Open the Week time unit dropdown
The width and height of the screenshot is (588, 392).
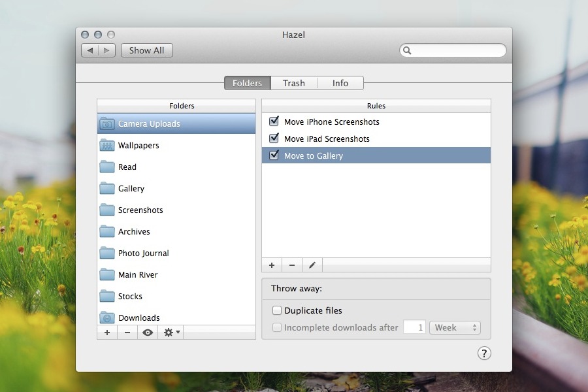pyautogui.click(x=455, y=328)
